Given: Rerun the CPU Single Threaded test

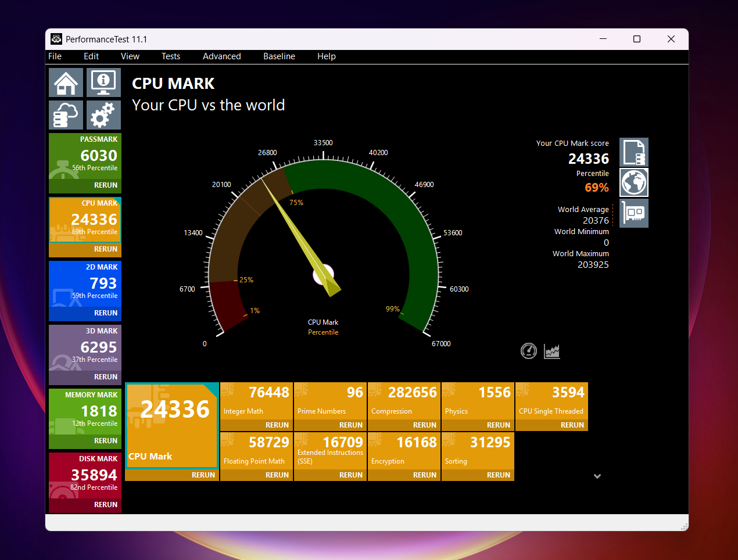Looking at the screenshot, I should (x=572, y=425).
